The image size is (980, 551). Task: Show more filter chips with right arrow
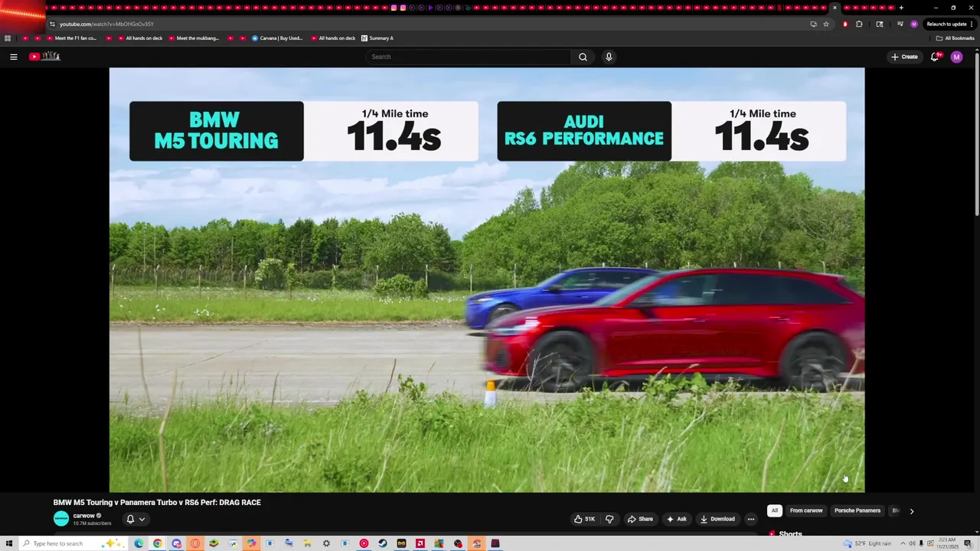pyautogui.click(x=911, y=511)
